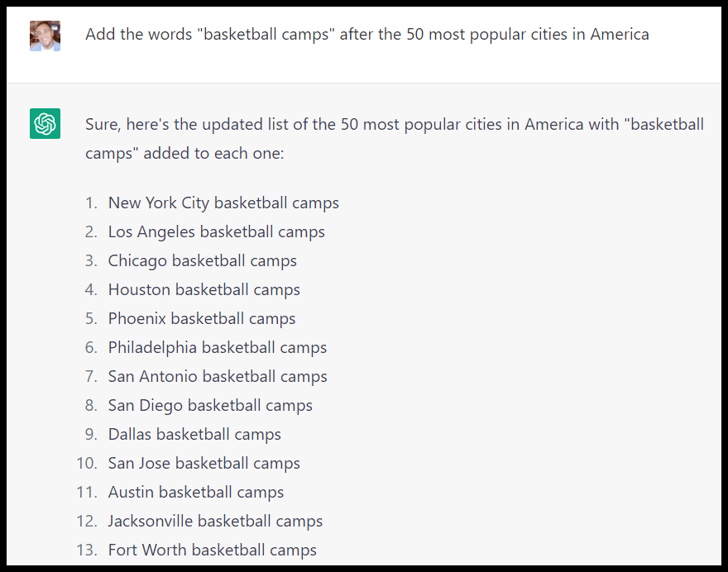Viewport: 728px width, 572px height.
Task: Click the user profile avatar photo
Action: click(x=45, y=36)
